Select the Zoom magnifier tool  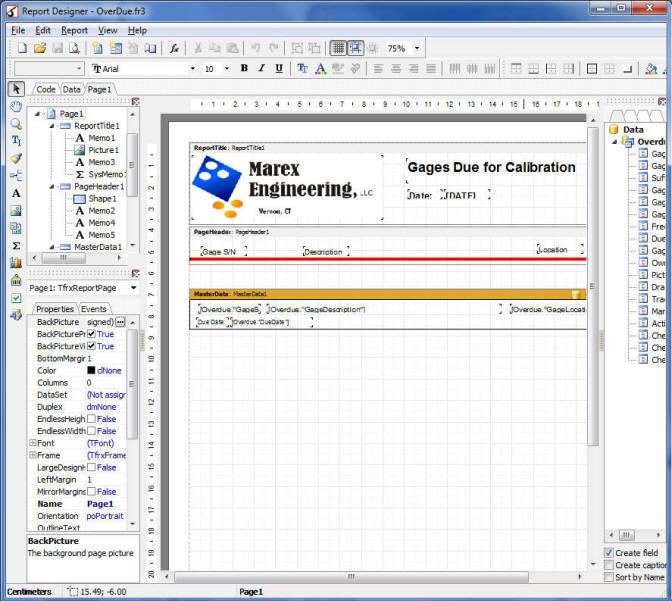[x=16, y=123]
